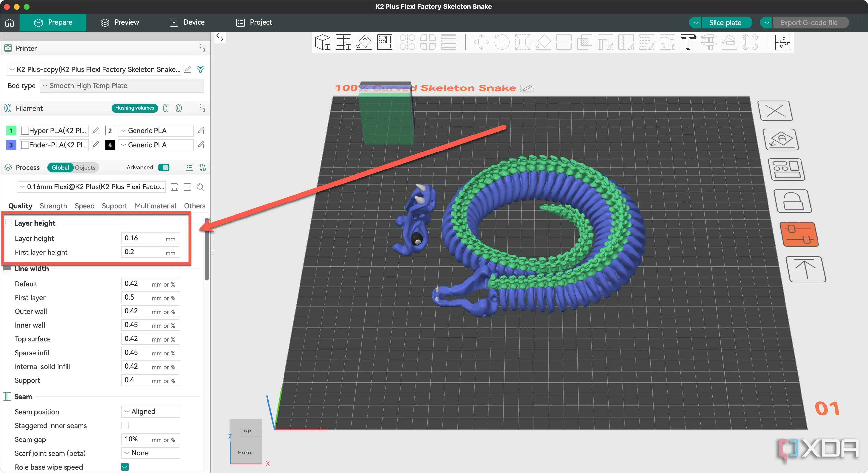Select the Scale tool in toolbar
This screenshot has height=473, width=868.
[522, 42]
